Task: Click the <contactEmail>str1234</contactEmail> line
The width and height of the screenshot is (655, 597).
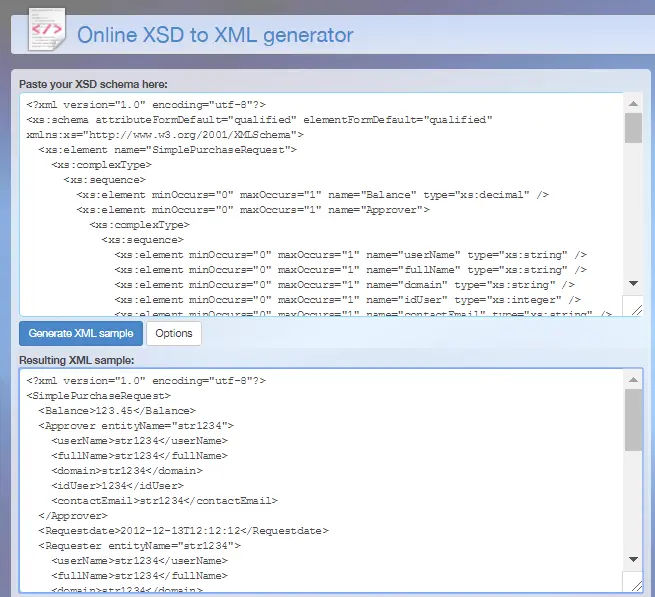Action: tap(165, 501)
